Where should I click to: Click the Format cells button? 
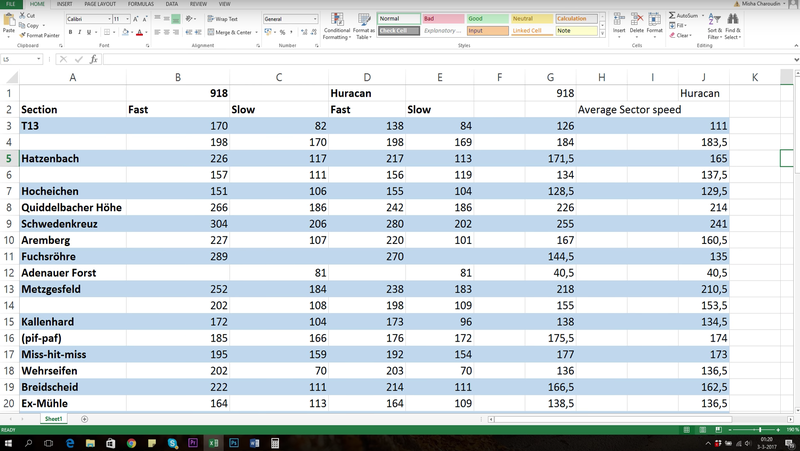655,26
